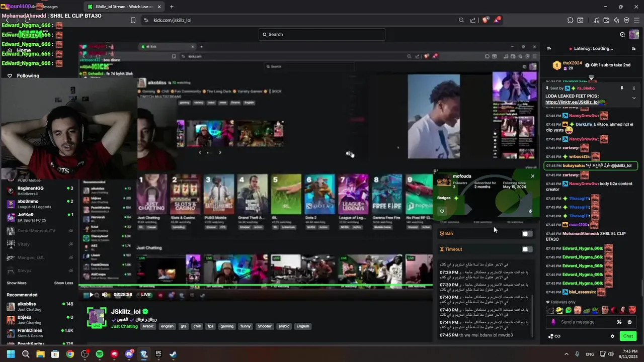
Task: Open Epic Games from the taskbar
Action: 158,354
